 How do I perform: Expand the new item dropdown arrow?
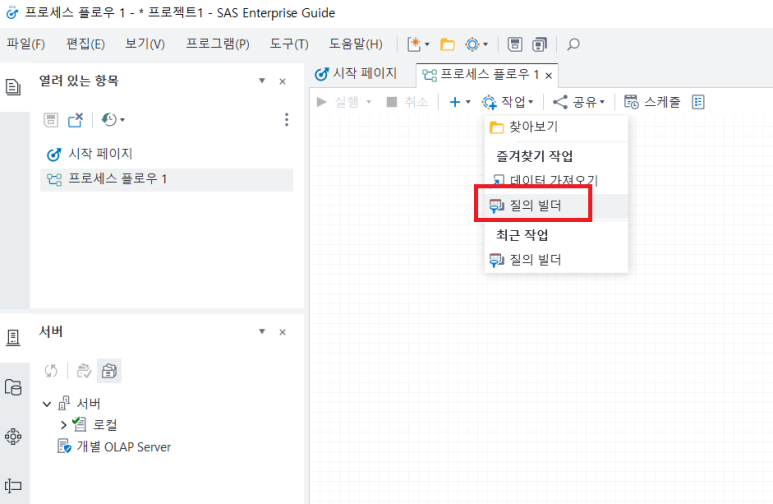pos(427,44)
